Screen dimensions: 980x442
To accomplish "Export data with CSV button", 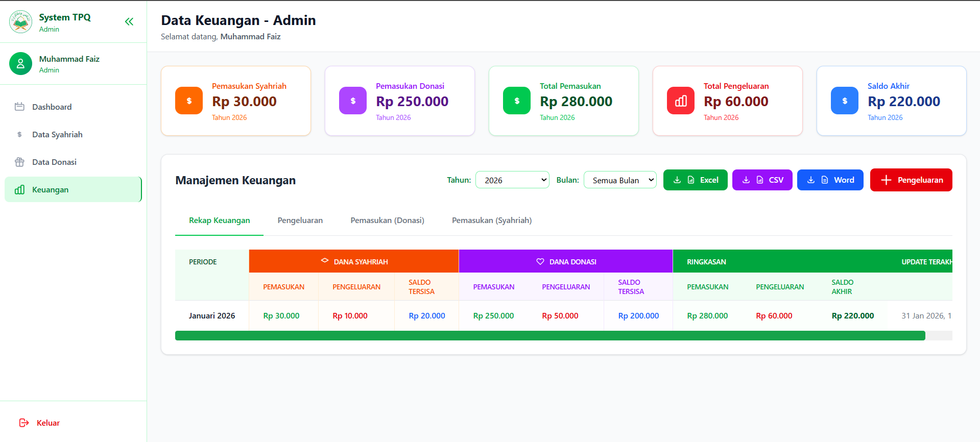I will pos(762,180).
